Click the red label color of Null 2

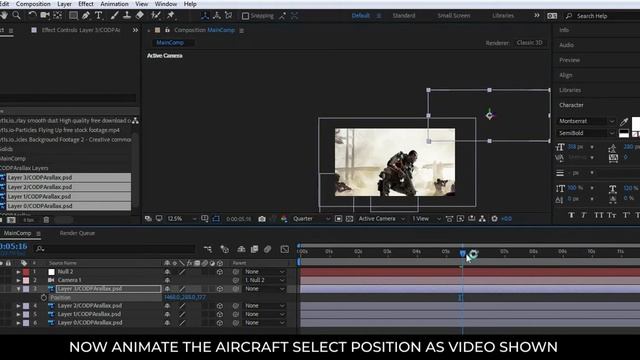click(26, 272)
